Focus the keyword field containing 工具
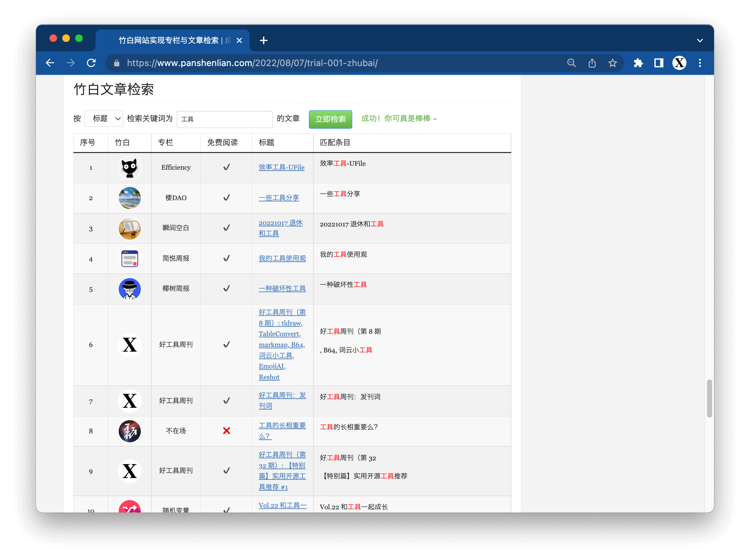This screenshot has width=750, height=560. (225, 119)
